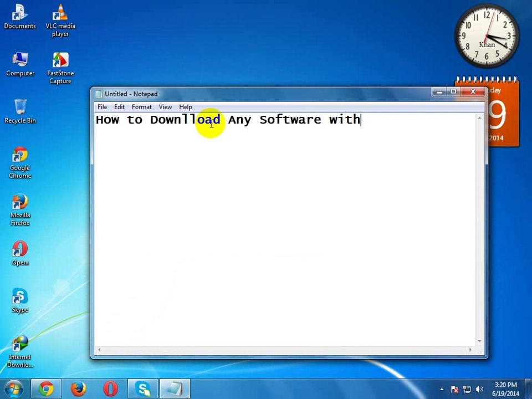Open Notepad's View menu
The image size is (532, 399).
coord(165,107)
